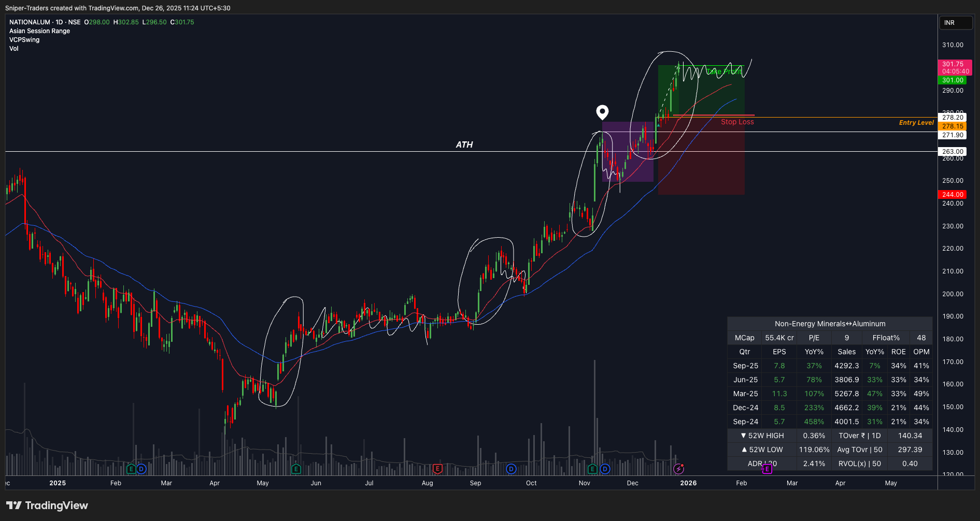Click the NATIONALUM 1D NSE symbol title

[x=45, y=22]
